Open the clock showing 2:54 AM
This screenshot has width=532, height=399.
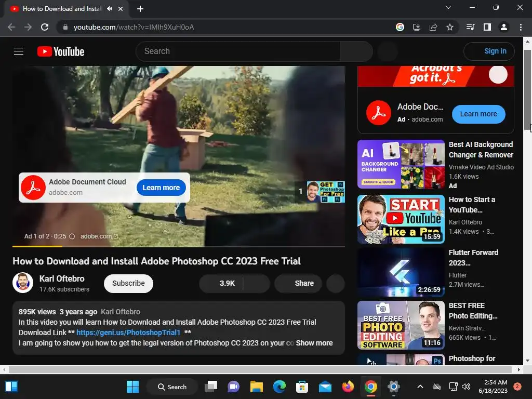493,387
